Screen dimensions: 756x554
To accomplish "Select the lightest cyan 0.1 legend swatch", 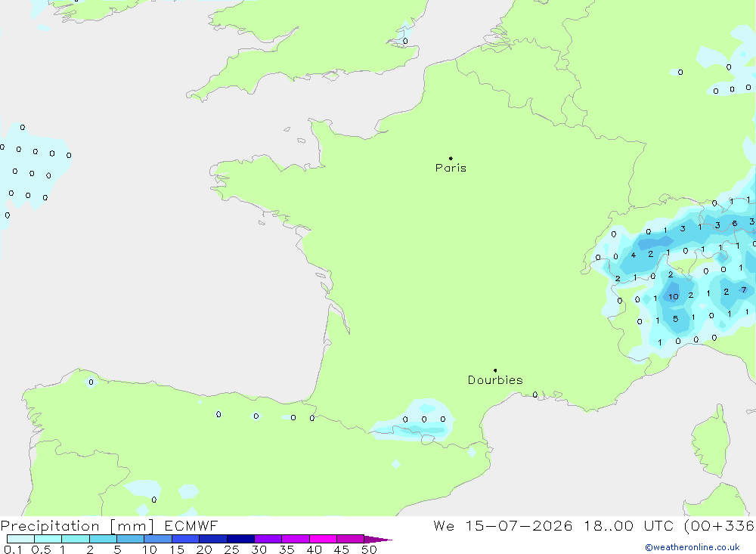I will (x=20, y=539).
